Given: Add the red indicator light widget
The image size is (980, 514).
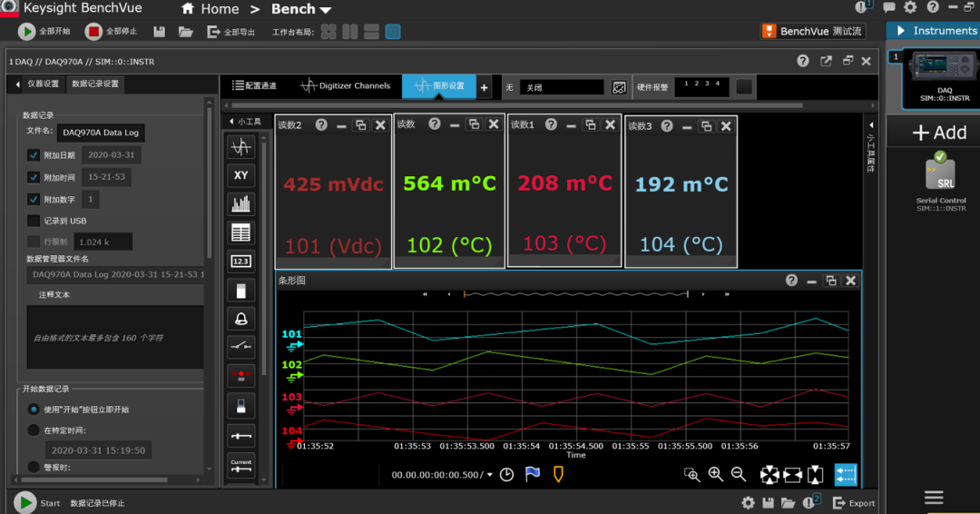Looking at the screenshot, I should pos(240,377).
